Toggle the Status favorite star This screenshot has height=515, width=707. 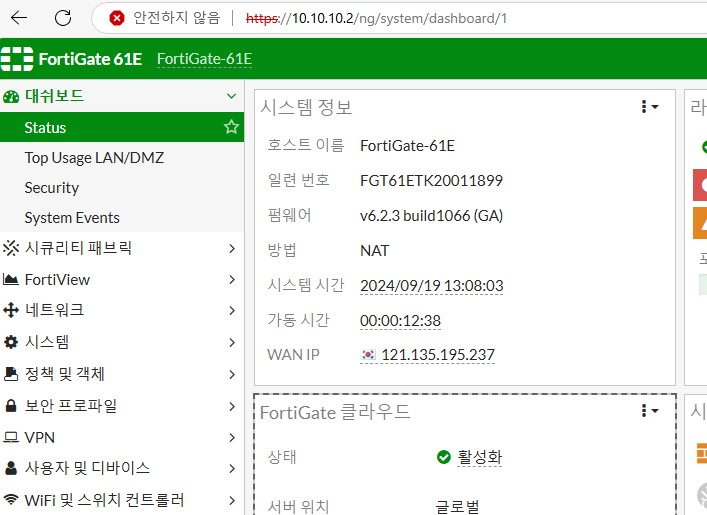point(231,127)
